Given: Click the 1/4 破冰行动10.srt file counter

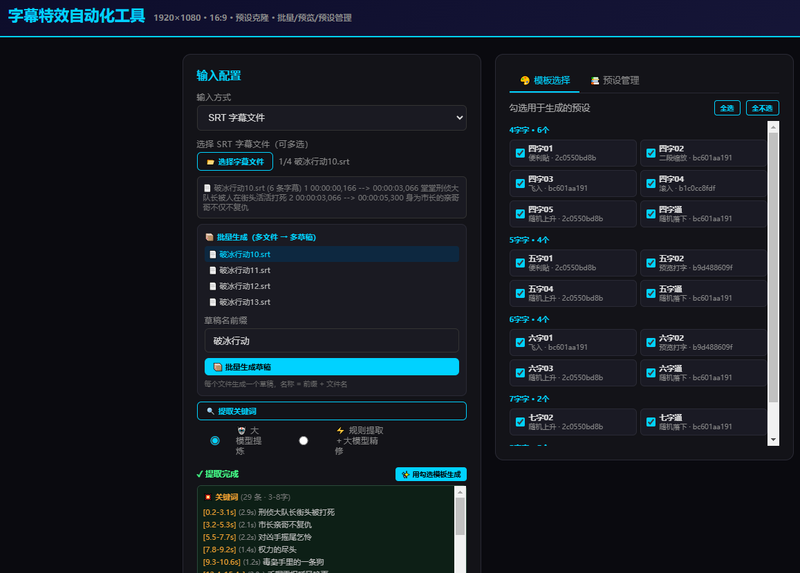Looking at the screenshot, I should (314, 162).
